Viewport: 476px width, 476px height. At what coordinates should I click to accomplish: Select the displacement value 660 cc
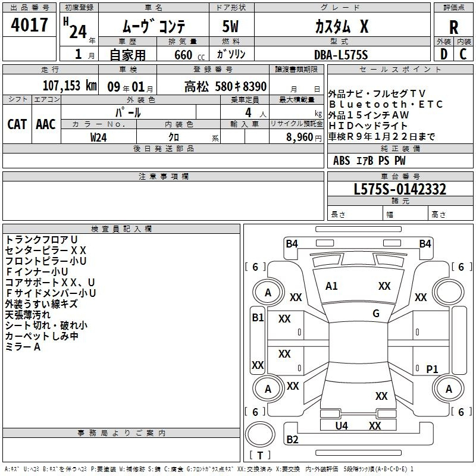click(189, 55)
